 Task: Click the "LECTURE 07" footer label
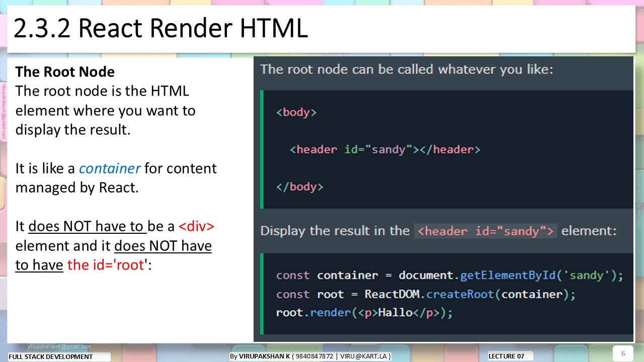pyautogui.click(x=506, y=356)
